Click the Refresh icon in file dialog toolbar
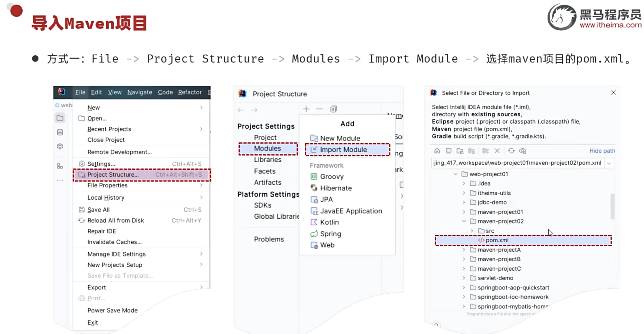This screenshot has height=334, width=644. (511, 151)
